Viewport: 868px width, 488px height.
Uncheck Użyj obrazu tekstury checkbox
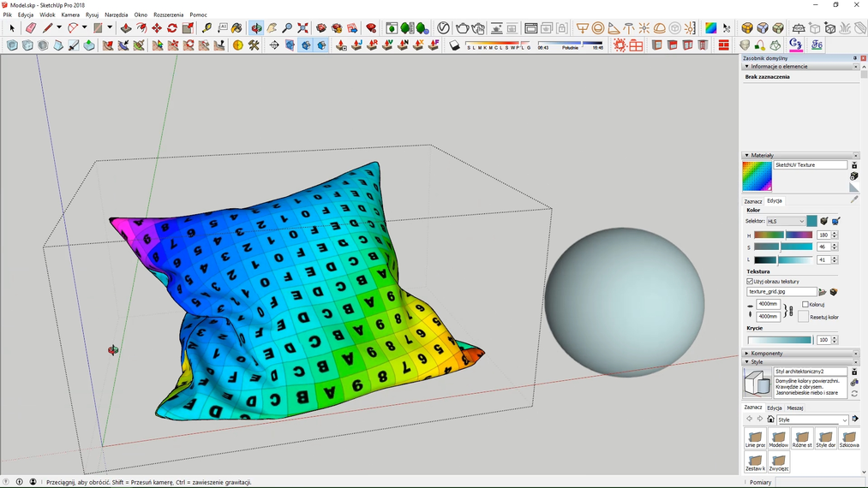coord(750,281)
